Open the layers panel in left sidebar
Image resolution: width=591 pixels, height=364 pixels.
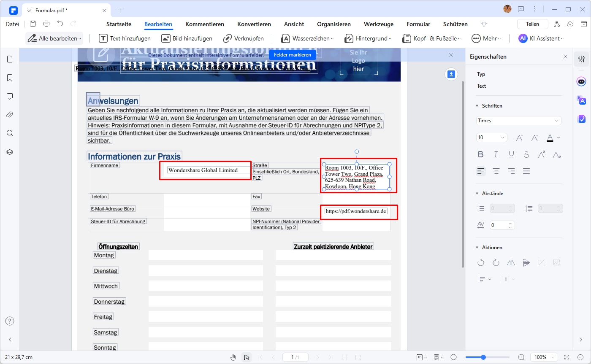pyautogui.click(x=10, y=152)
